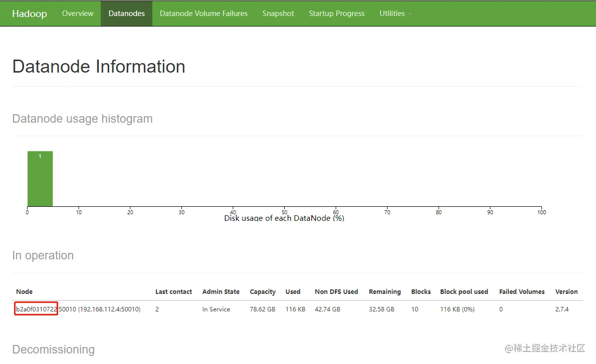
Task: Click the histogram axis label Disk usage
Action: [284, 218]
